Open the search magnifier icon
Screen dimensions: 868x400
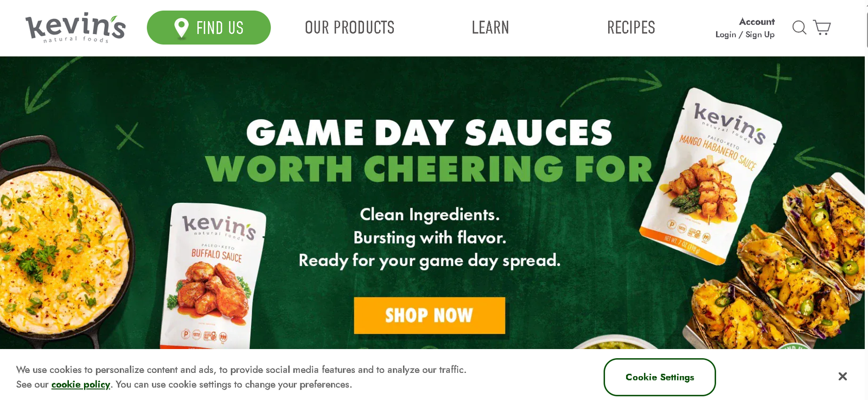[799, 28]
